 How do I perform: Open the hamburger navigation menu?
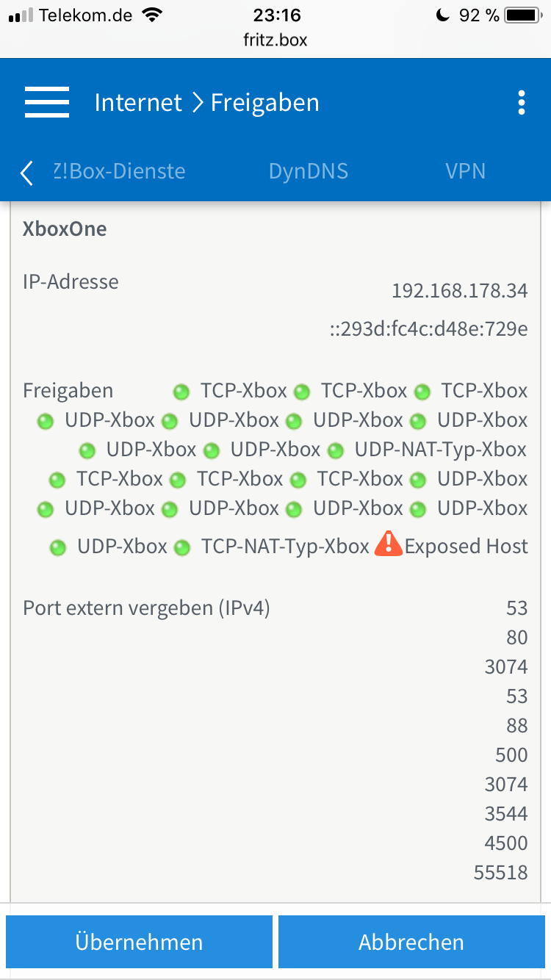pyautogui.click(x=47, y=102)
